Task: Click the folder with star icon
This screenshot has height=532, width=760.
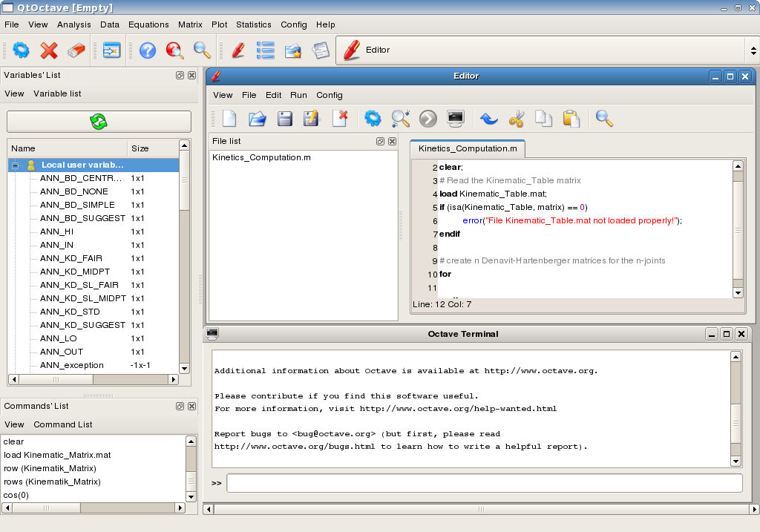Action: pos(292,50)
